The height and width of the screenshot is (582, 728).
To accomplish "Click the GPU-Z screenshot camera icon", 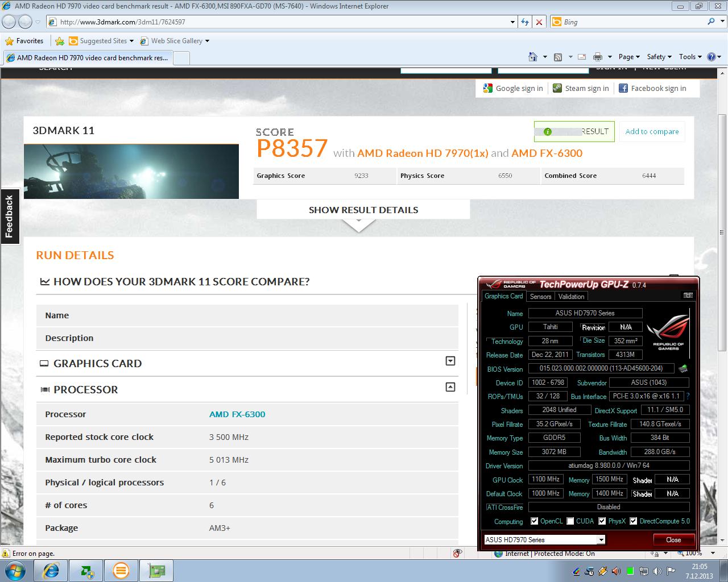I will [x=688, y=296].
